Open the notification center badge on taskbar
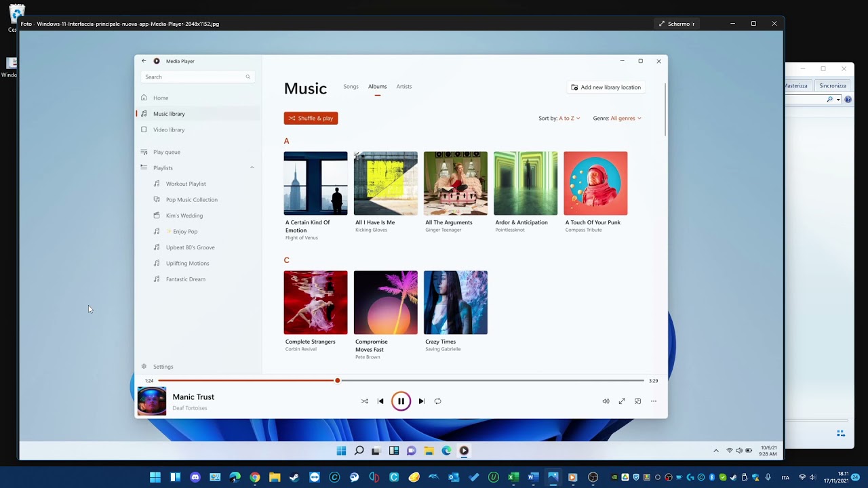Image resolution: width=868 pixels, height=488 pixels. click(x=856, y=477)
